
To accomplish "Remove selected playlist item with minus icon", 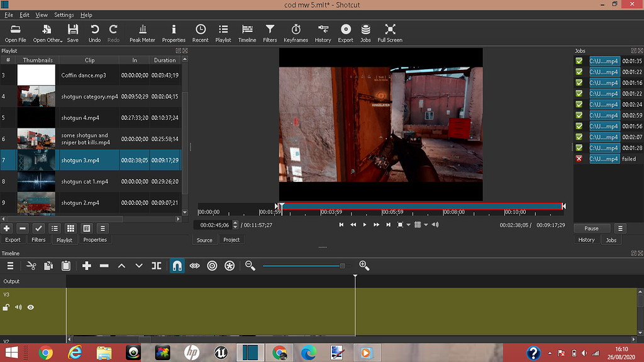I will click(23, 229).
